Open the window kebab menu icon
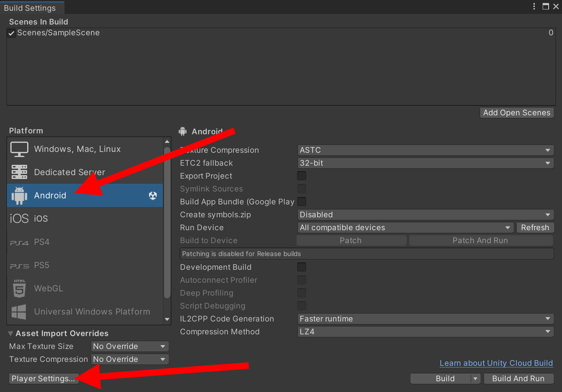Screen dimensions: 562x392 (534, 6)
